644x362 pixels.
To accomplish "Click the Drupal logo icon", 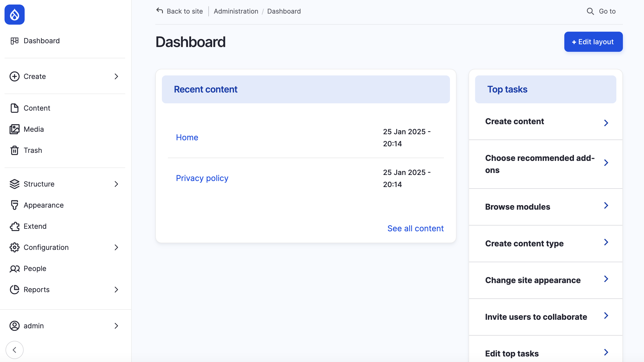I will [x=15, y=15].
